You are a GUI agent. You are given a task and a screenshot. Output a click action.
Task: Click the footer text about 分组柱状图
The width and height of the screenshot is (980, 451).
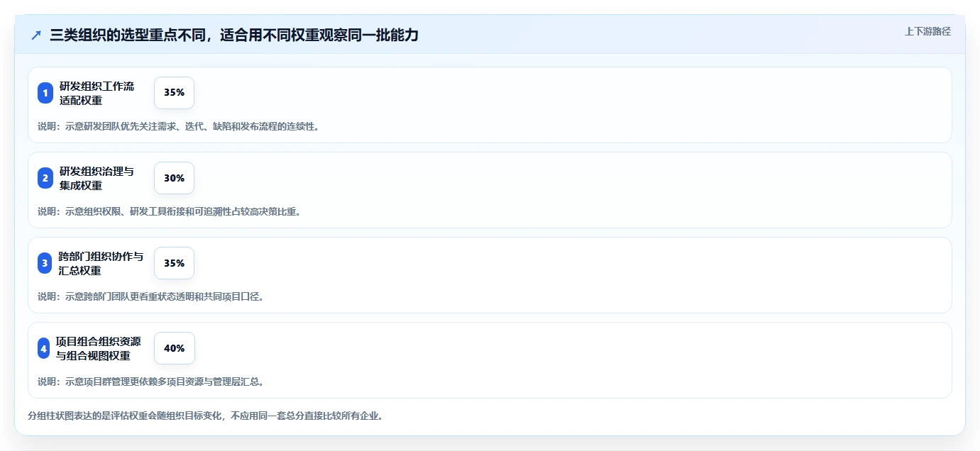205,416
